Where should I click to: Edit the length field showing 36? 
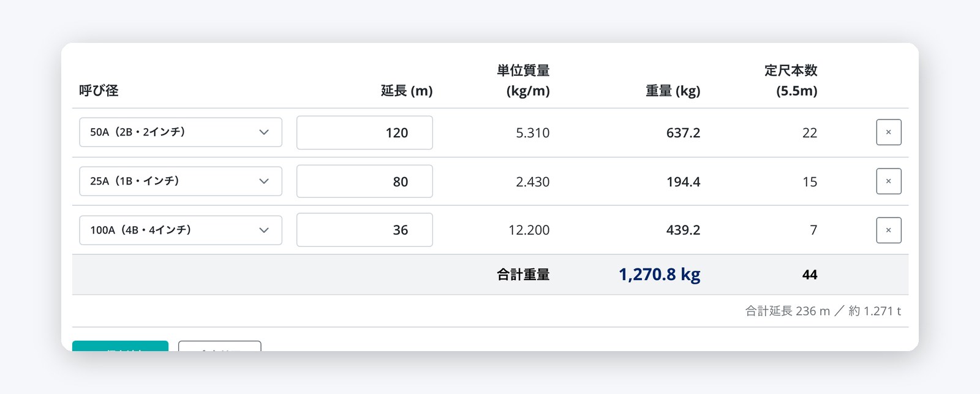(364, 230)
